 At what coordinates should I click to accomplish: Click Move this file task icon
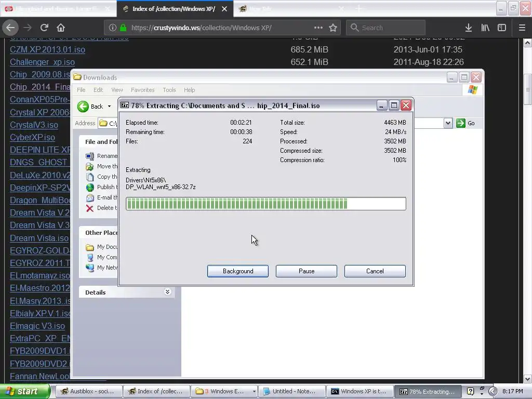tap(89, 167)
